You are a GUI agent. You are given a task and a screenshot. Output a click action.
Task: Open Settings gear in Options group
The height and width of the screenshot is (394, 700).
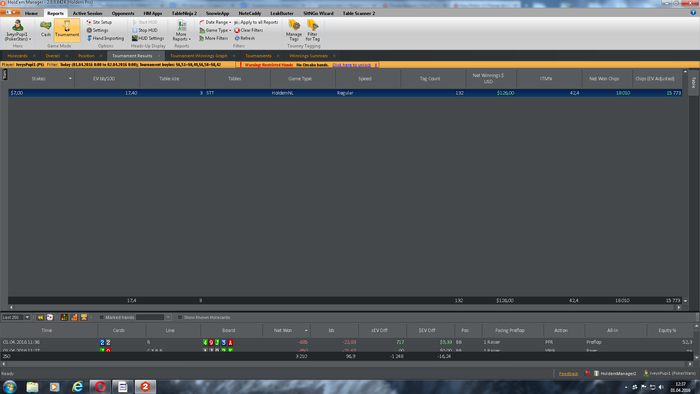(97, 30)
